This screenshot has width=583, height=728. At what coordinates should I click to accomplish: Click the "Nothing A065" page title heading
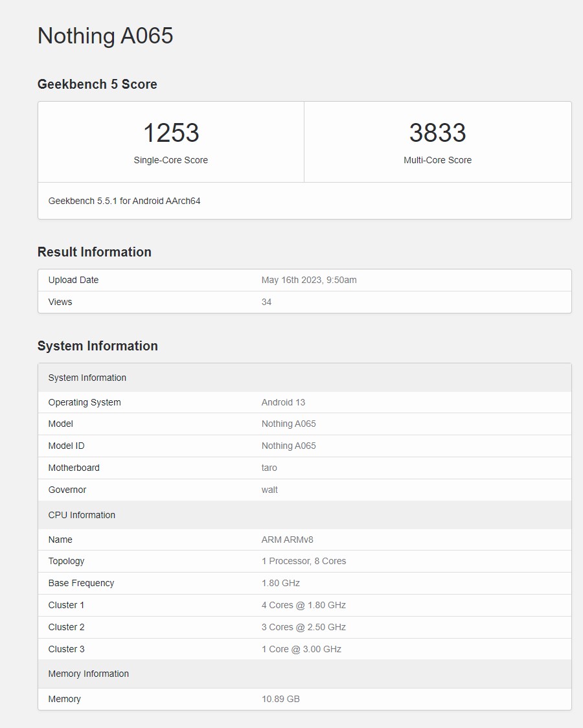click(x=106, y=36)
